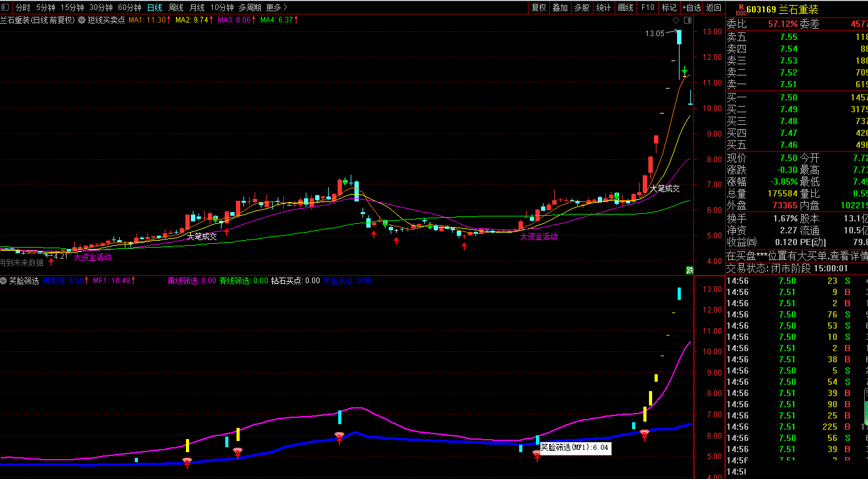Click the diamond icon above the price axis
This screenshot has width=868, height=479.
click(676, 20)
